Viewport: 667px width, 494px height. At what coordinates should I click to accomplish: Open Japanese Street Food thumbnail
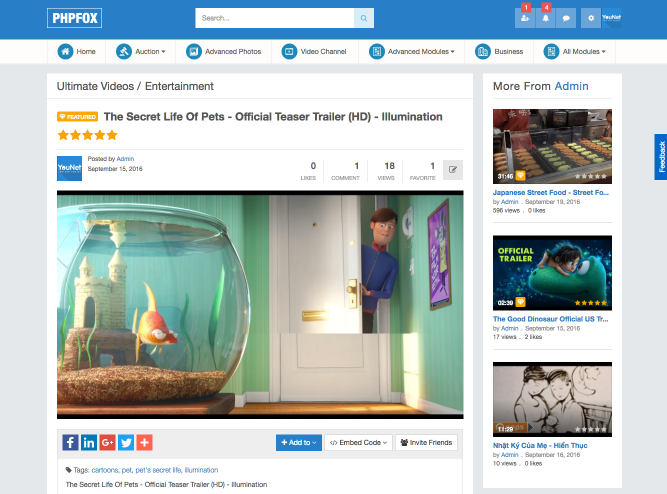coord(553,146)
